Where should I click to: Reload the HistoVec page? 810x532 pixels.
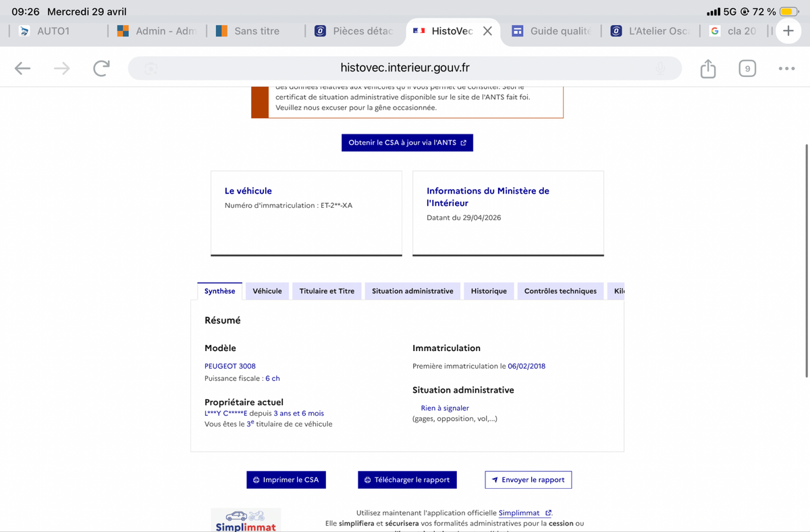tap(101, 68)
